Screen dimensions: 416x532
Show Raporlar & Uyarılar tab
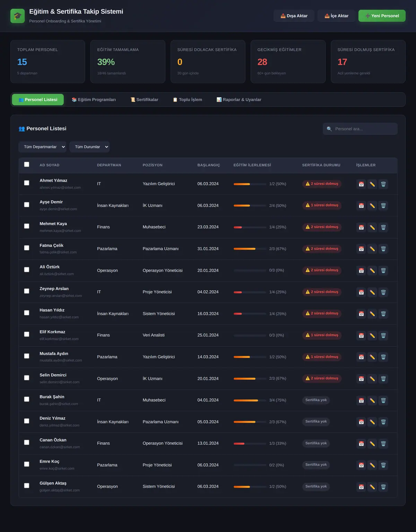(239, 100)
